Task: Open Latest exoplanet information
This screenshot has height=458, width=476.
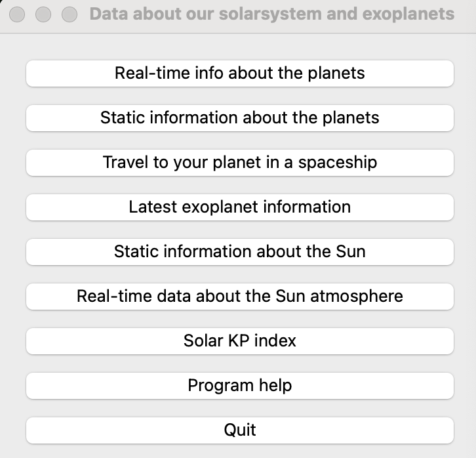Action: click(239, 207)
